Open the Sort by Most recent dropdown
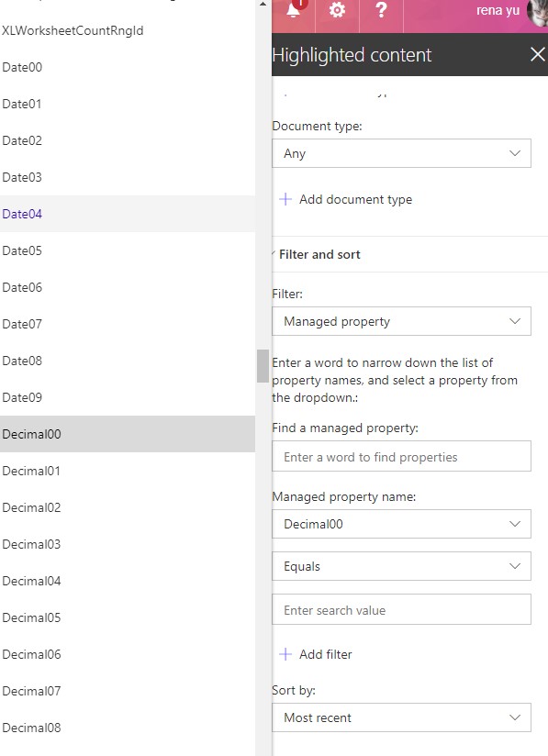Screen dimensions: 548x756 [x=401, y=717]
